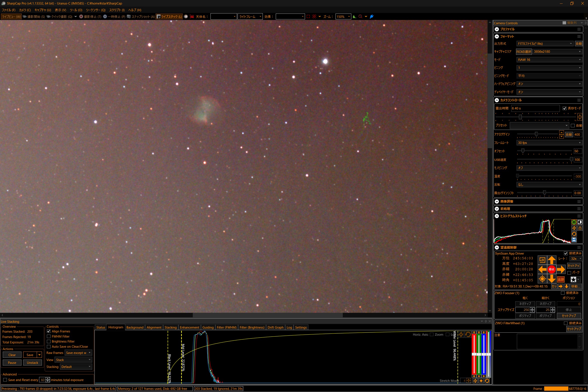
Task: Toggle the Align Frames checkbox
Action: [49, 331]
